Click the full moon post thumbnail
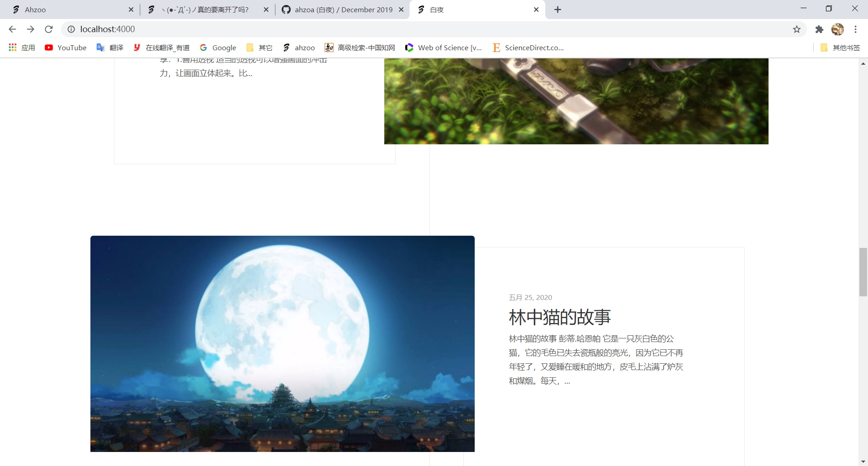868x466 pixels. (x=283, y=343)
